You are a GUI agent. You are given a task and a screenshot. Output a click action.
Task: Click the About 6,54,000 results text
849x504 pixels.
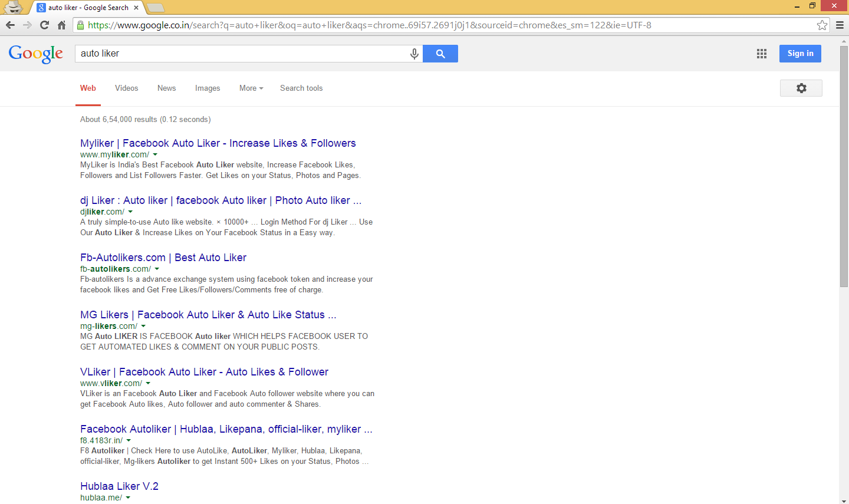coord(145,119)
